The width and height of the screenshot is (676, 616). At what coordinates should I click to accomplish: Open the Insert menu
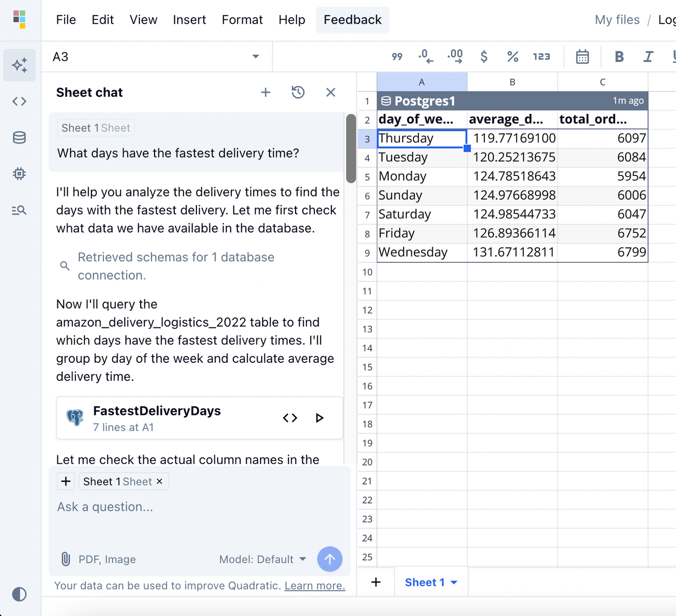pyautogui.click(x=189, y=20)
